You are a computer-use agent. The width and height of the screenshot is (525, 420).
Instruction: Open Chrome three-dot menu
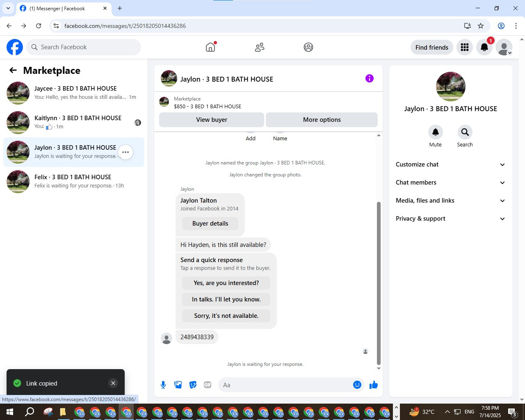pos(516,26)
